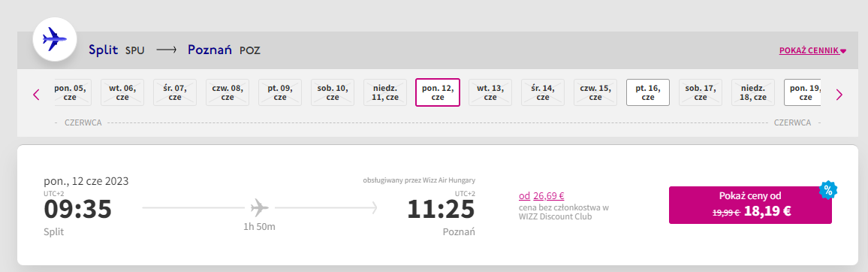
Task: Choose the sob. 10, cze date
Action: (332, 92)
